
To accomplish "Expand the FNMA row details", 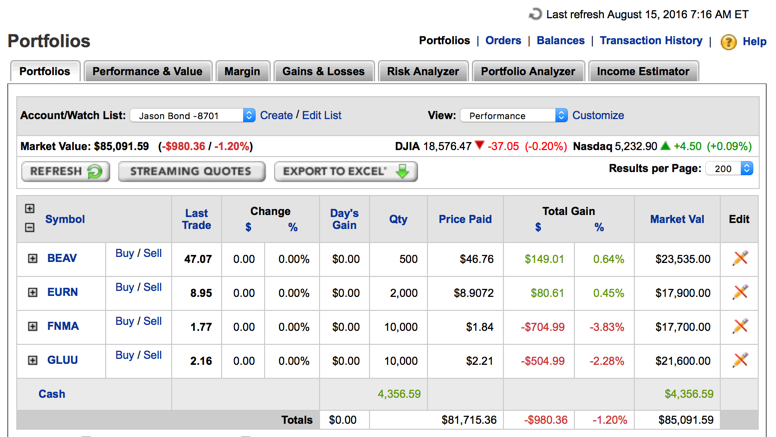I will pos(32,326).
